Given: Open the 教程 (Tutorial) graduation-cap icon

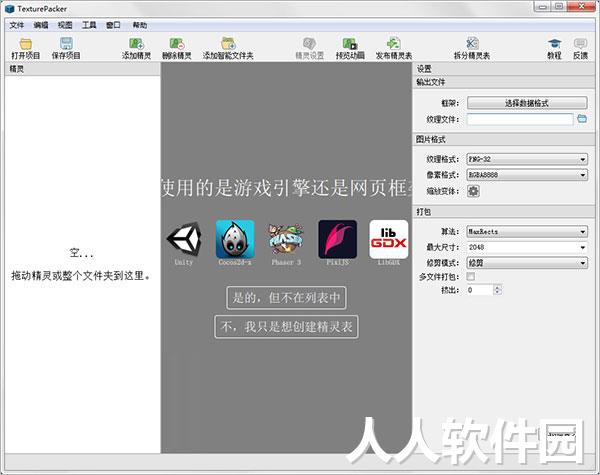Looking at the screenshot, I should pos(554,44).
